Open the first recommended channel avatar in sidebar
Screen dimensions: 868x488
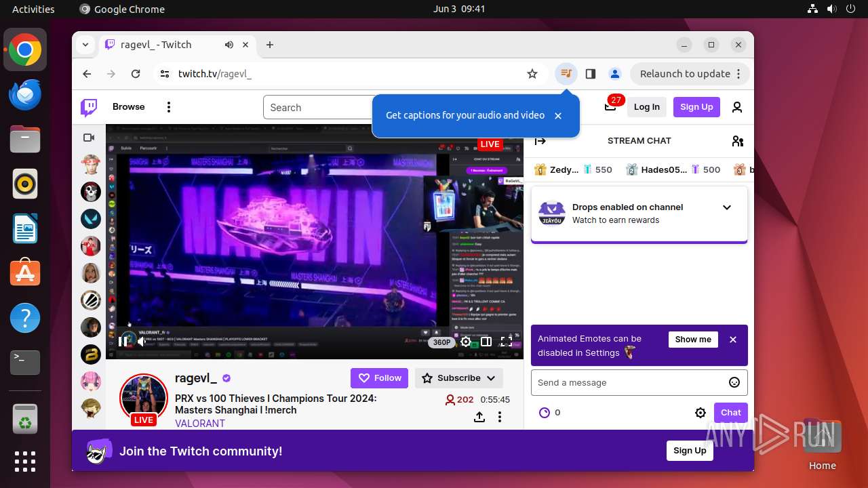click(x=91, y=164)
